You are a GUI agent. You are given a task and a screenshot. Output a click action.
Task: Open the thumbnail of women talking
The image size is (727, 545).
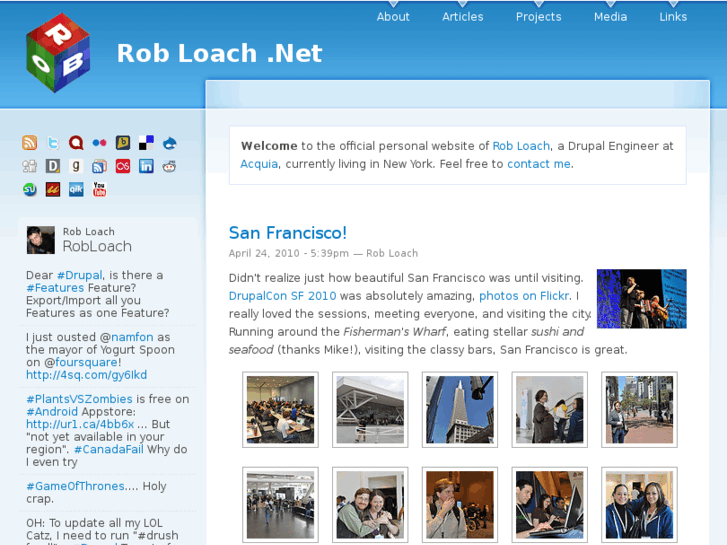click(549, 410)
